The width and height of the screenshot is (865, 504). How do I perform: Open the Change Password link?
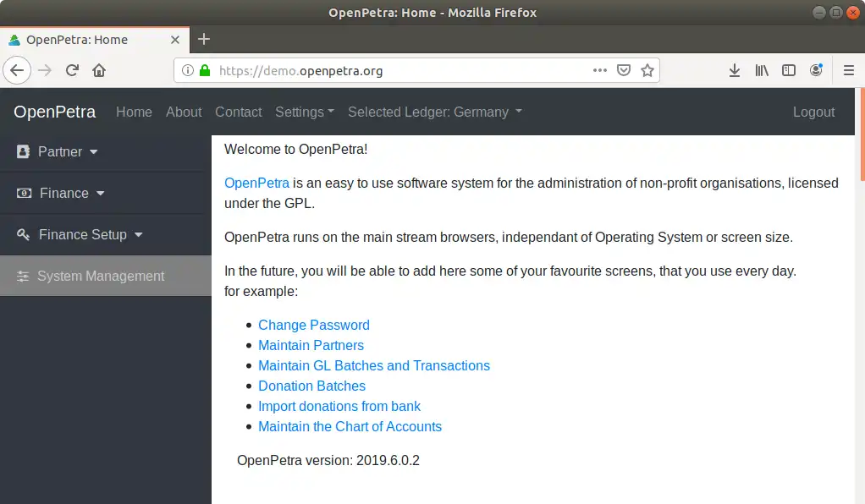tap(314, 325)
